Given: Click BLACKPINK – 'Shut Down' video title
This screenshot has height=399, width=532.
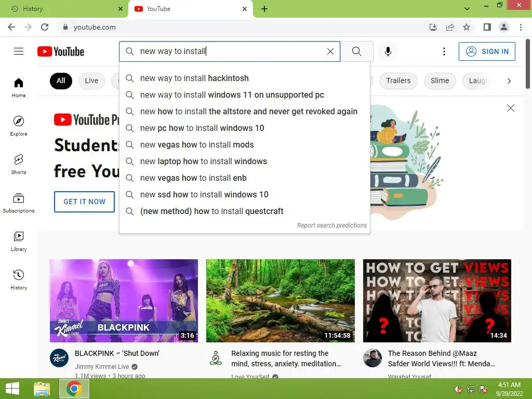Looking at the screenshot, I should tap(117, 353).
